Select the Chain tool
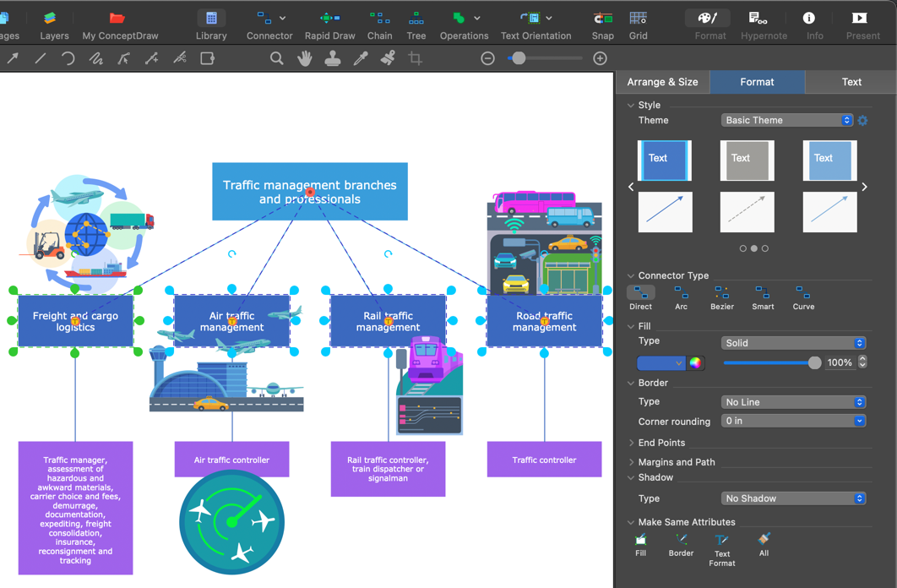 click(379, 25)
